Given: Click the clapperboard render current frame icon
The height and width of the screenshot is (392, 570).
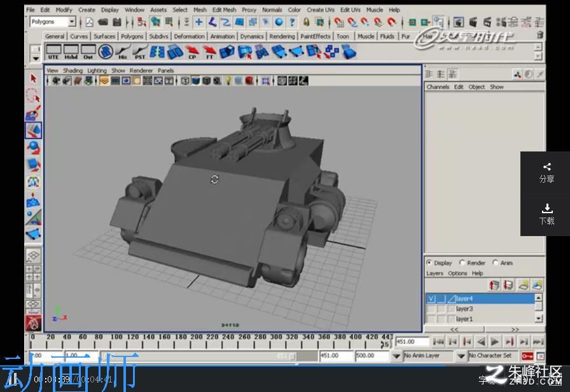Looking at the screenshot, I should pyautogui.click(x=473, y=22).
